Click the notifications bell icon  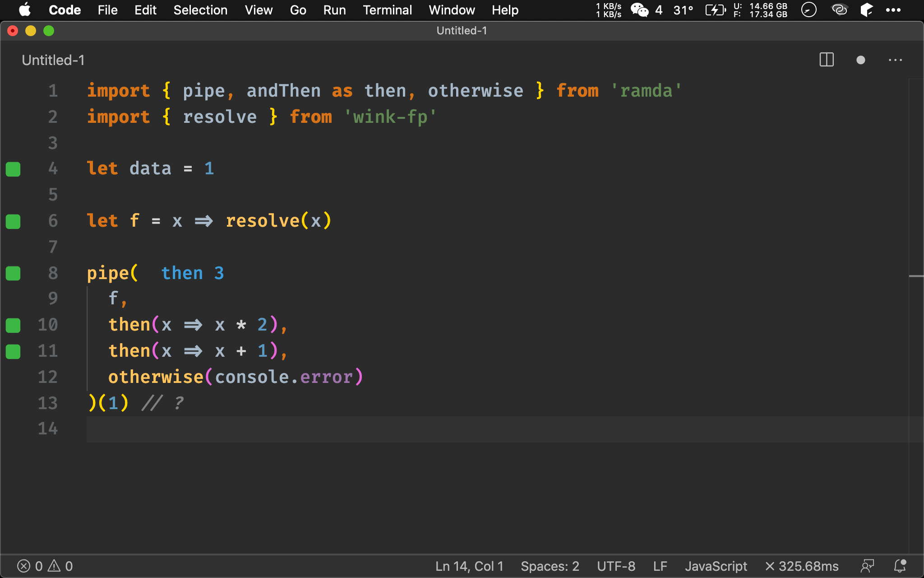900,566
